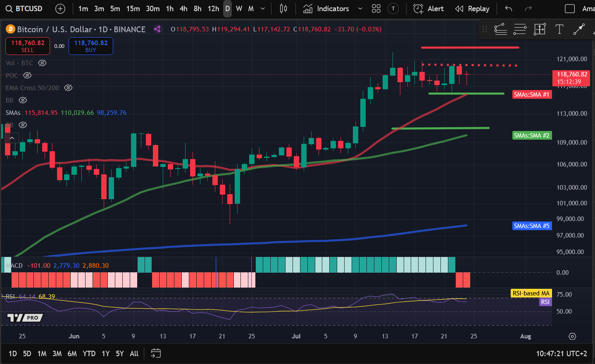The width and height of the screenshot is (595, 364).
Task: Open the layout setup square icon
Action: pyautogui.click(x=570, y=9)
